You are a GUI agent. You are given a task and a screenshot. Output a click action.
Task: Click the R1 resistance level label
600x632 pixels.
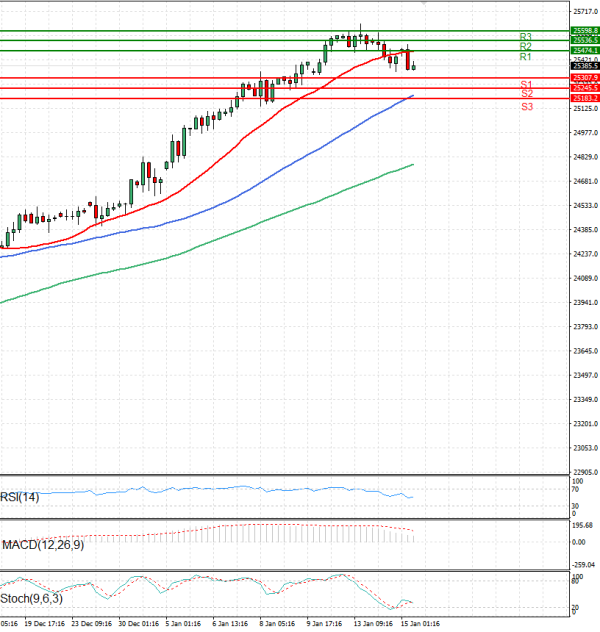525,57
